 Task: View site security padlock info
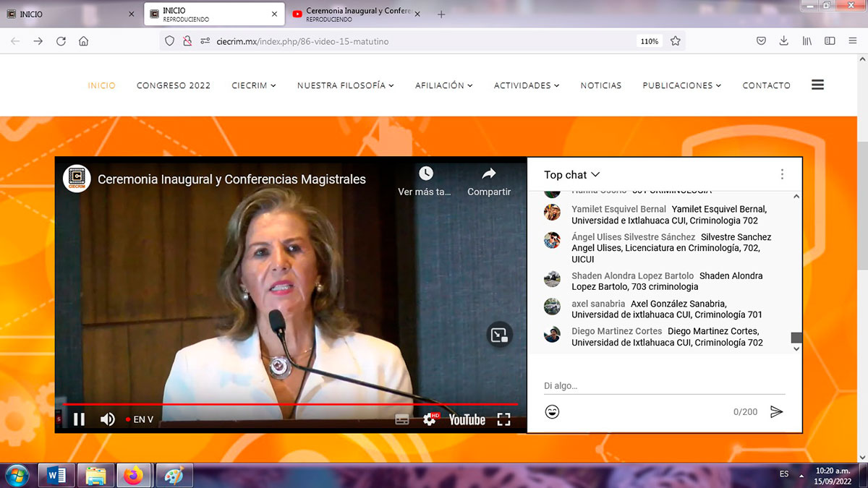[x=187, y=41]
